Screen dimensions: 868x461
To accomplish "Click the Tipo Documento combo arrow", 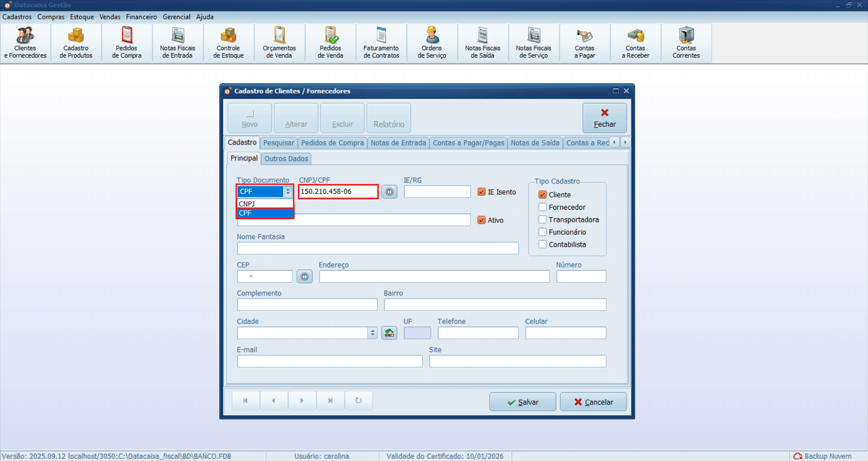I will 288,192.
